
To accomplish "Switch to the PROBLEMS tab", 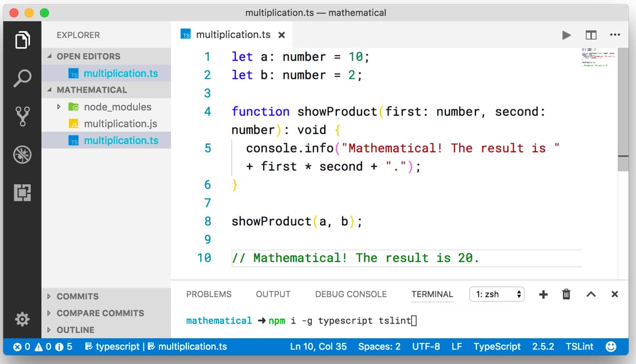I will pos(208,295).
